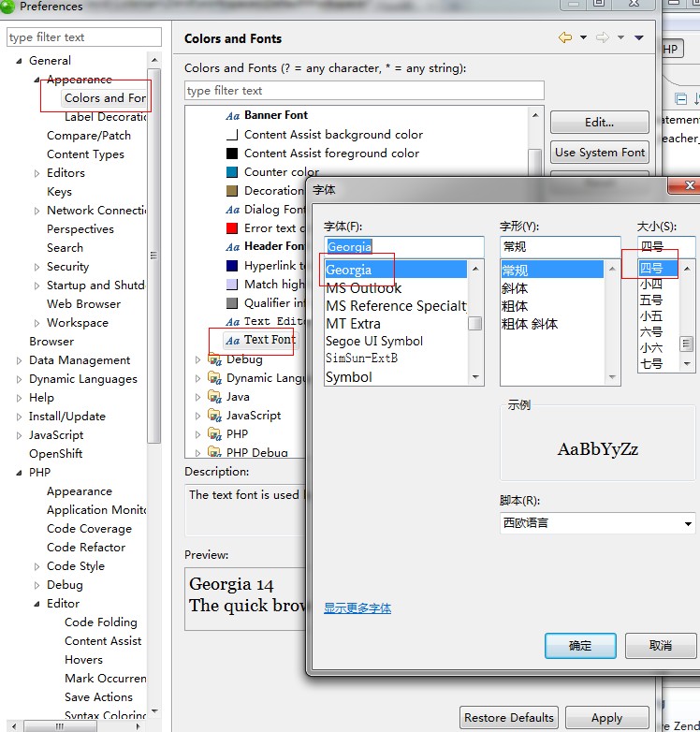Click the Hyperlink text navy swatch
The height and width of the screenshot is (732, 700).
point(232,266)
